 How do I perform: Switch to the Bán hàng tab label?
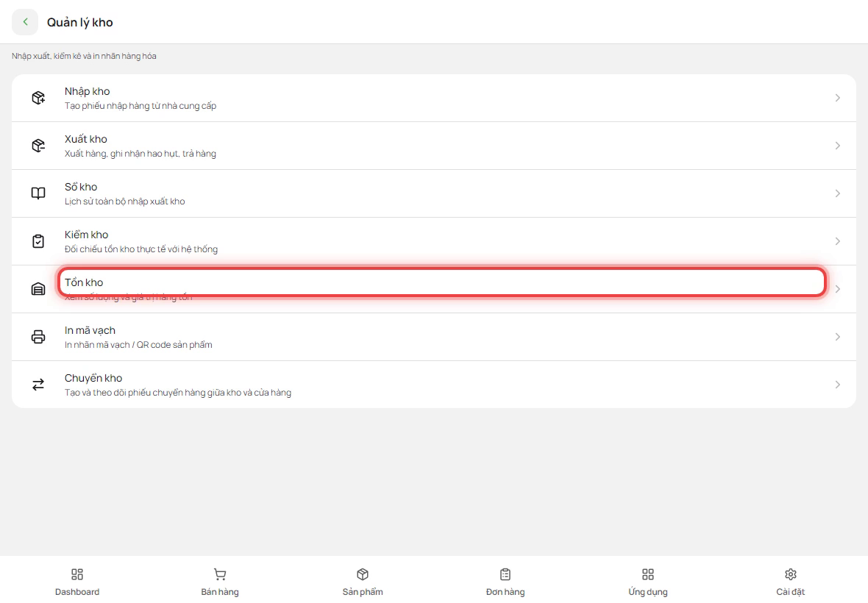coord(220,592)
